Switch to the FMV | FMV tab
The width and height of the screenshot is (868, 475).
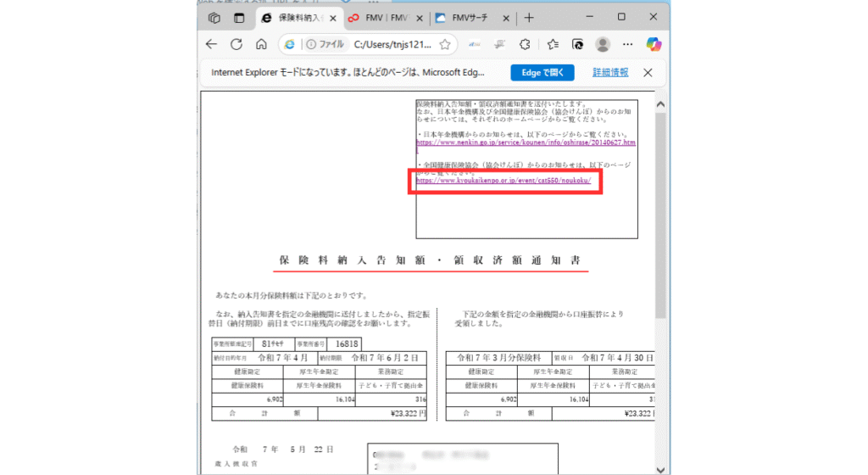coord(385,19)
